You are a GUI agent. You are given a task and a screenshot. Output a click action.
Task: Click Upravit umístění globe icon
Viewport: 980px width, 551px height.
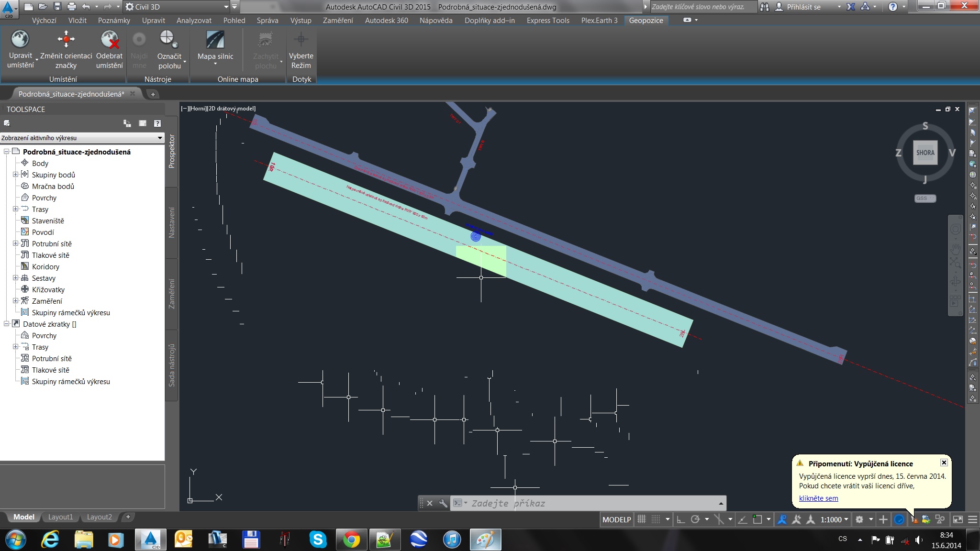pyautogui.click(x=20, y=39)
